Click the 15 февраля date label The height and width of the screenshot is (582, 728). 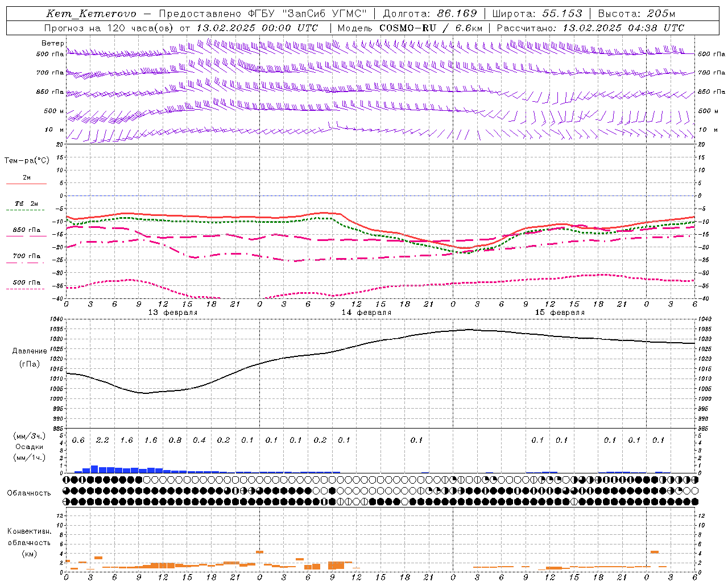[560, 313]
